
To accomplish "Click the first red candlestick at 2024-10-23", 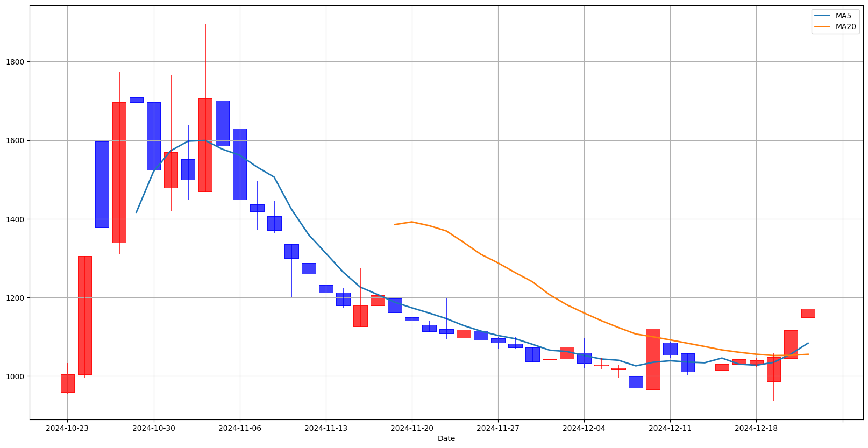I will tap(67, 383).
